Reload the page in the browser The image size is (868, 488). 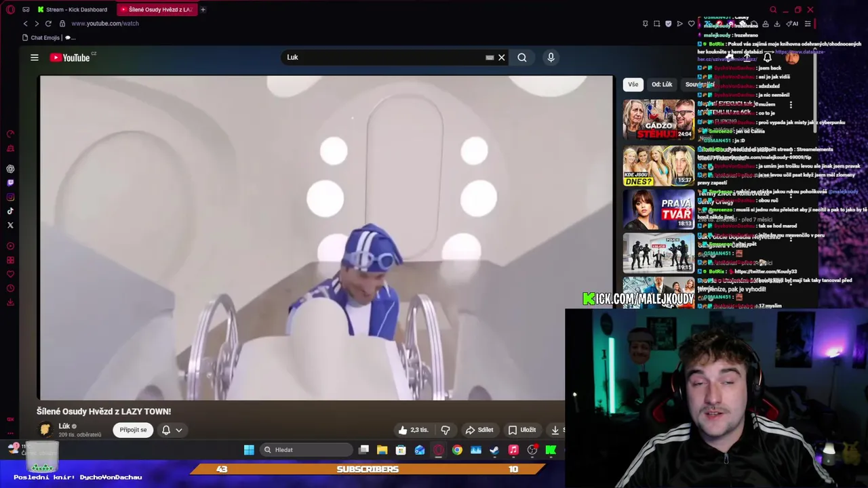(48, 23)
